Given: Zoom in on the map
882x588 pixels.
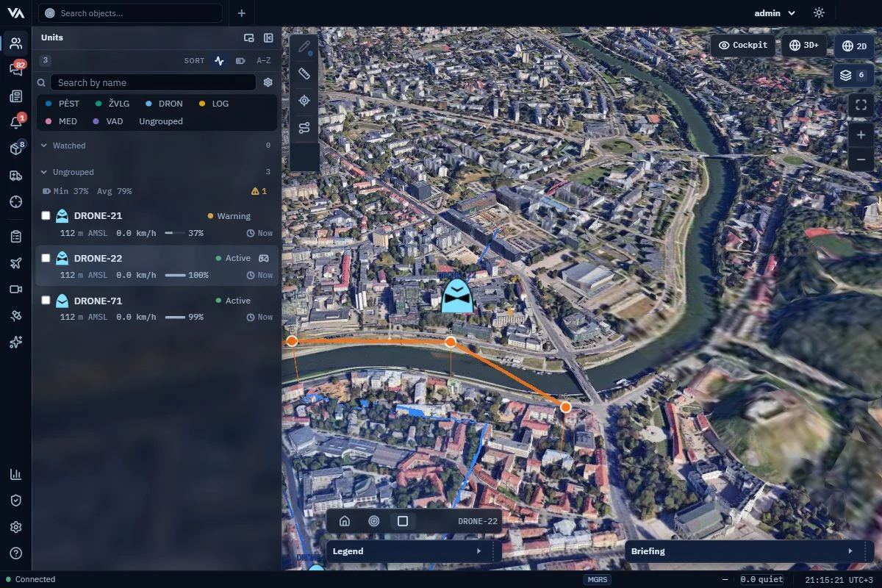Looking at the screenshot, I should click(861, 135).
